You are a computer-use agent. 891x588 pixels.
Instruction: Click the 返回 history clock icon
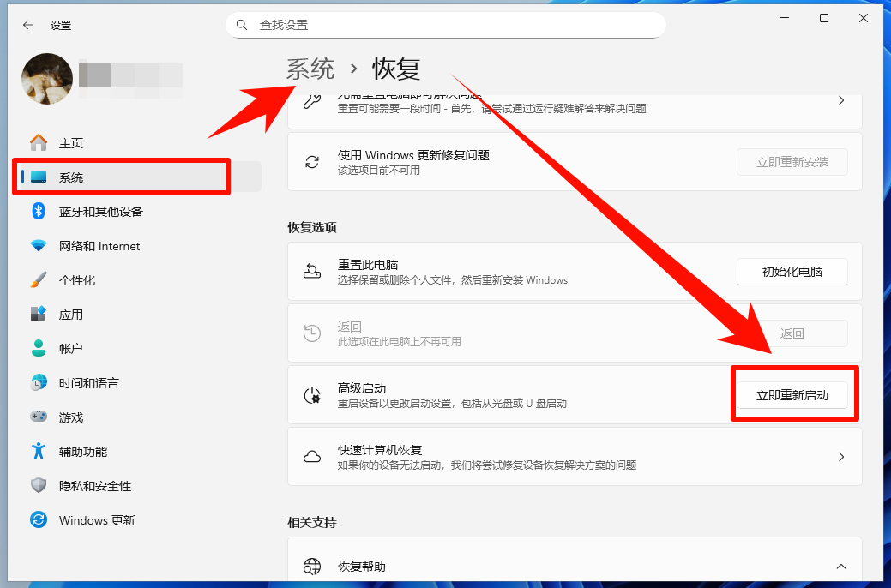point(312,333)
